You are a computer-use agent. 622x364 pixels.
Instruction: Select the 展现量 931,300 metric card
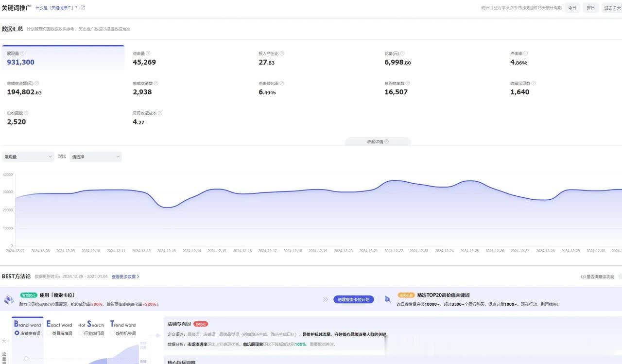tap(63, 58)
